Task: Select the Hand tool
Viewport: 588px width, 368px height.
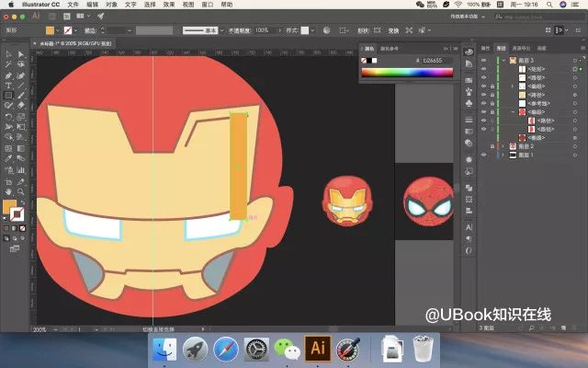Action: click(x=8, y=192)
